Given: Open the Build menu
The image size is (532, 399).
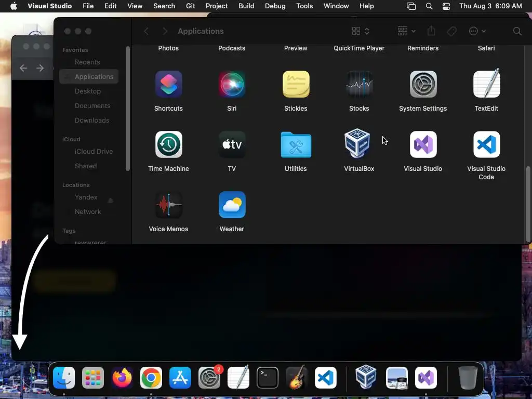Looking at the screenshot, I should (x=246, y=6).
